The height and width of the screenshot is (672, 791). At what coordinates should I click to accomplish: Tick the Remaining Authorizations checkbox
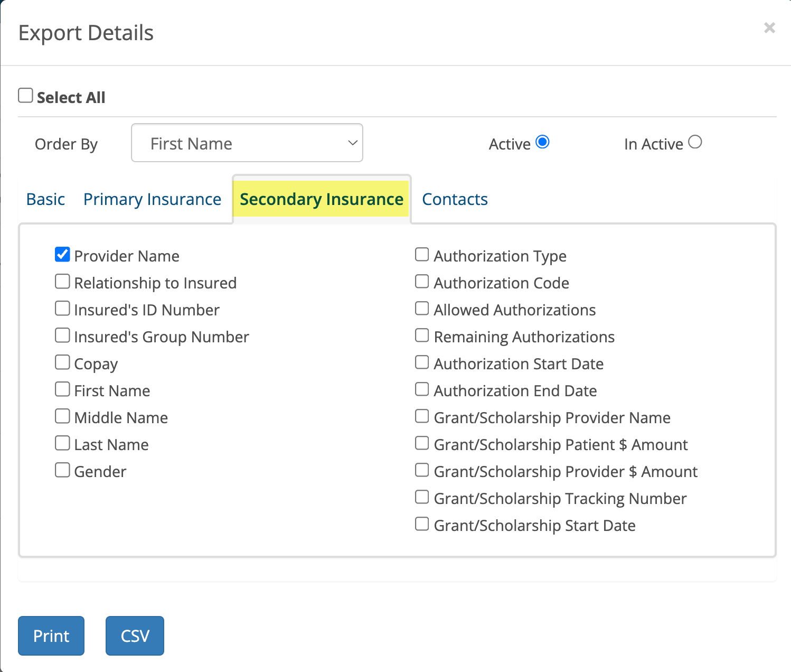tap(422, 335)
